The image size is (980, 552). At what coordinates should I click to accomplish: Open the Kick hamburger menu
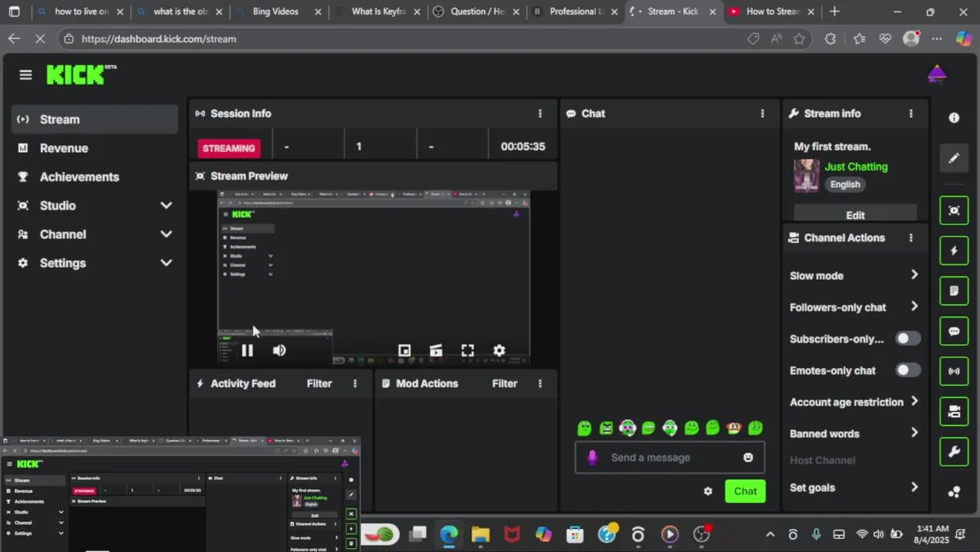[x=25, y=74]
